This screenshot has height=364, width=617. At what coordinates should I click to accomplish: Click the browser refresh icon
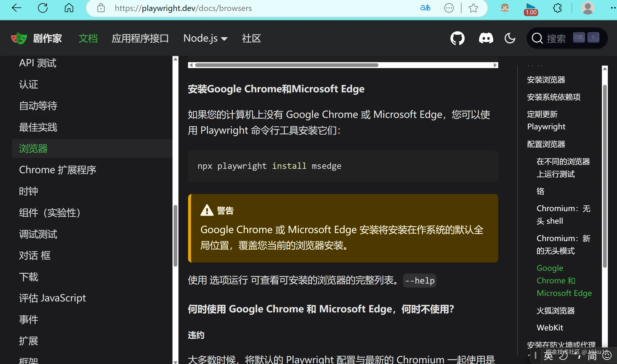click(x=43, y=8)
